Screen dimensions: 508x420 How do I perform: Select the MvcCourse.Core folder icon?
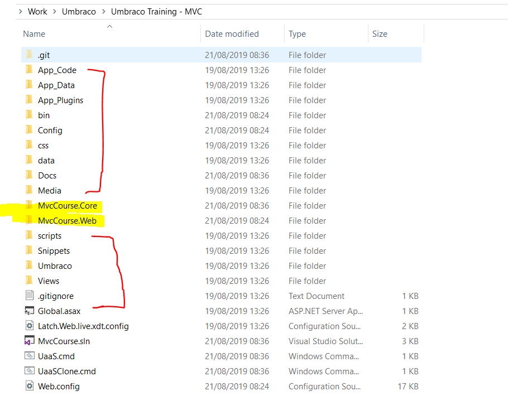(x=29, y=205)
